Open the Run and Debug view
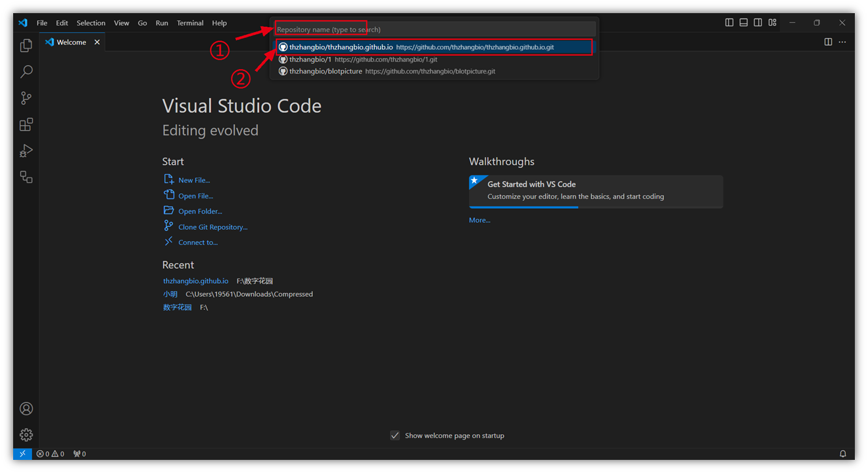This screenshot has height=473, width=868. pos(26,150)
